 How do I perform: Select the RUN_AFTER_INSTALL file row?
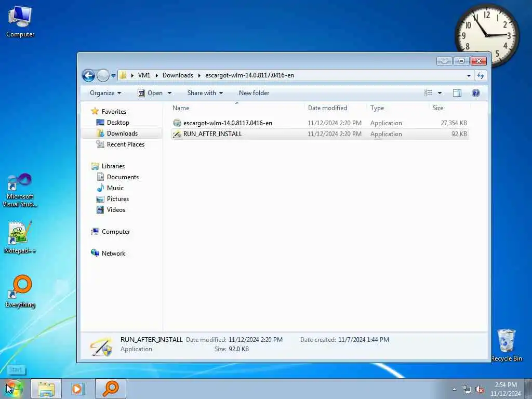320,134
